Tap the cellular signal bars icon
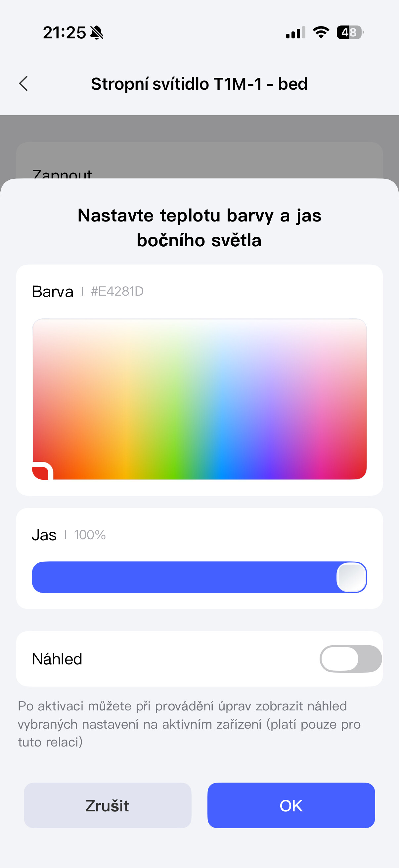This screenshot has width=399, height=868. (295, 33)
